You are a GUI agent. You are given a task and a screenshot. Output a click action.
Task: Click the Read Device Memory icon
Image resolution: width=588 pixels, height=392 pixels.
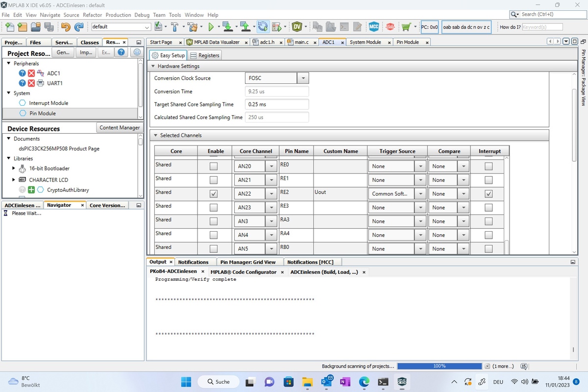[x=245, y=26]
